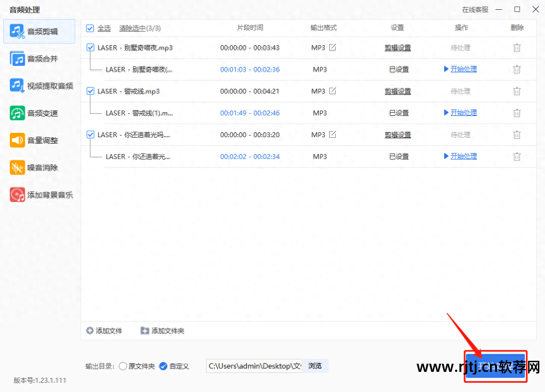This screenshot has height=392, width=545.
Task: Click the 添加文件 add file icon
Action: (88, 330)
